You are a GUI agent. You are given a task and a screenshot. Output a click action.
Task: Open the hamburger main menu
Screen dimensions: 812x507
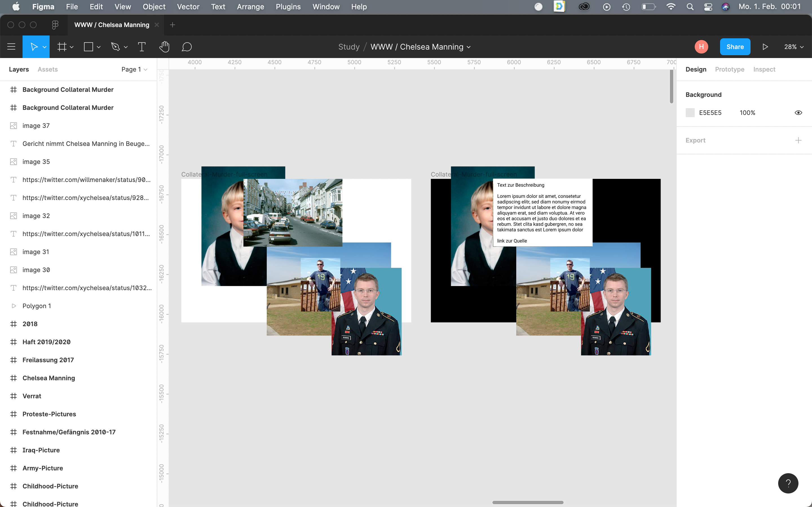tap(11, 47)
